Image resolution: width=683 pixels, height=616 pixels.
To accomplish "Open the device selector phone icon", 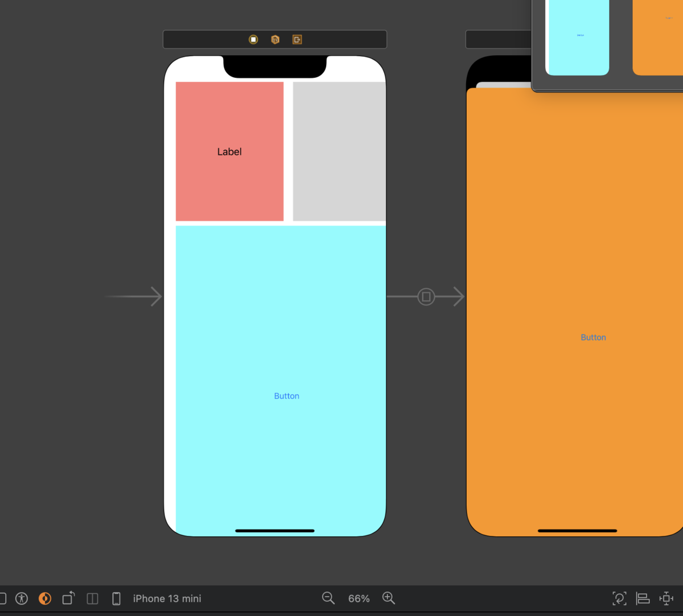I will pos(117,598).
